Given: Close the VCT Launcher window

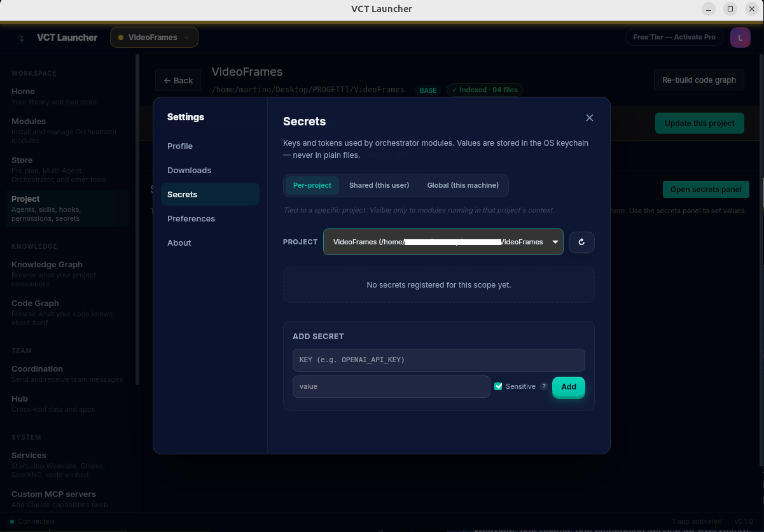Looking at the screenshot, I should [x=752, y=9].
